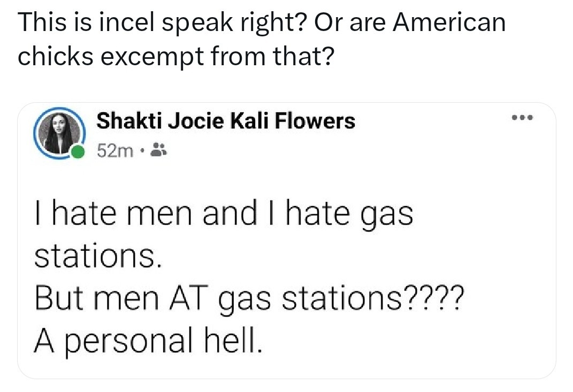Click the blue story ring around avatar

point(59,133)
